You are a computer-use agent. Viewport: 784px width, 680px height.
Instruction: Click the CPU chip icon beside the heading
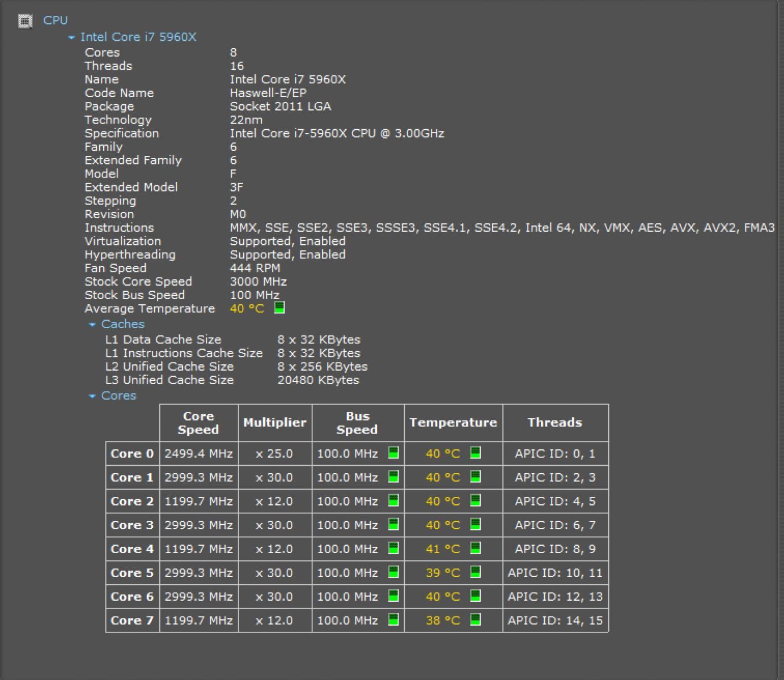(x=25, y=21)
